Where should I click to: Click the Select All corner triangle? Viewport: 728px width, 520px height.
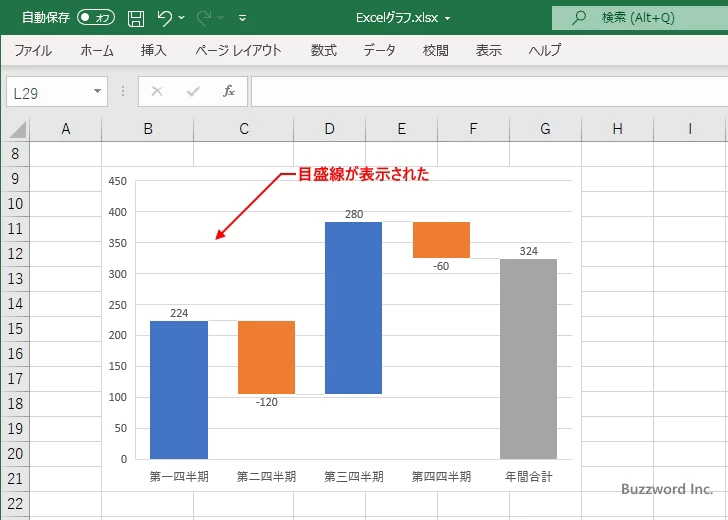click(x=18, y=130)
